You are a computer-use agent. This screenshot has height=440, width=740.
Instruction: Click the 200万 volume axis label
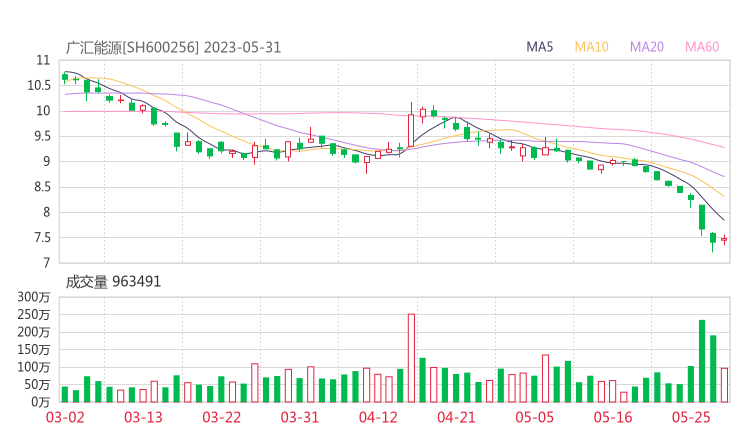[34, 332]
